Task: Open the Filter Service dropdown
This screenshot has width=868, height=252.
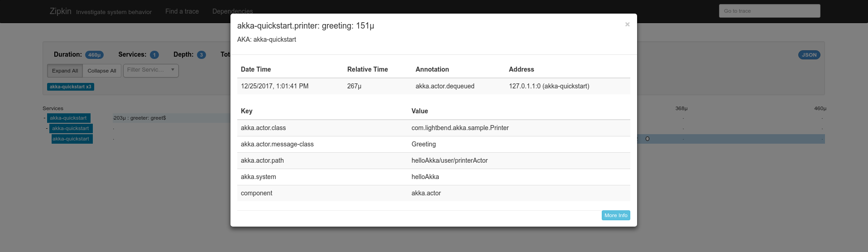Action: [151, 70]
